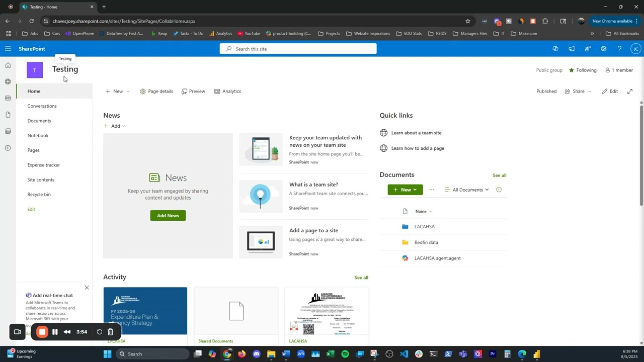
Task: Open Recycle bin in navigation
Action: pyautogui.click(x=54, y=195)
